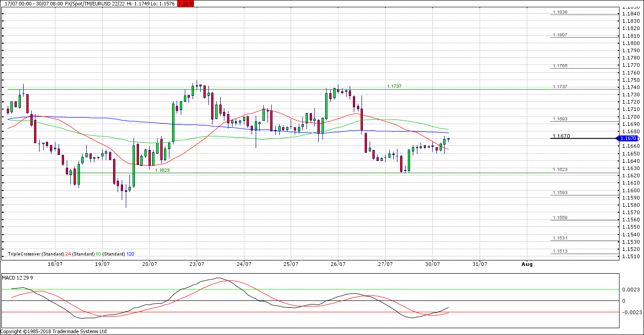Select the Aug marker on time axis

527,264
